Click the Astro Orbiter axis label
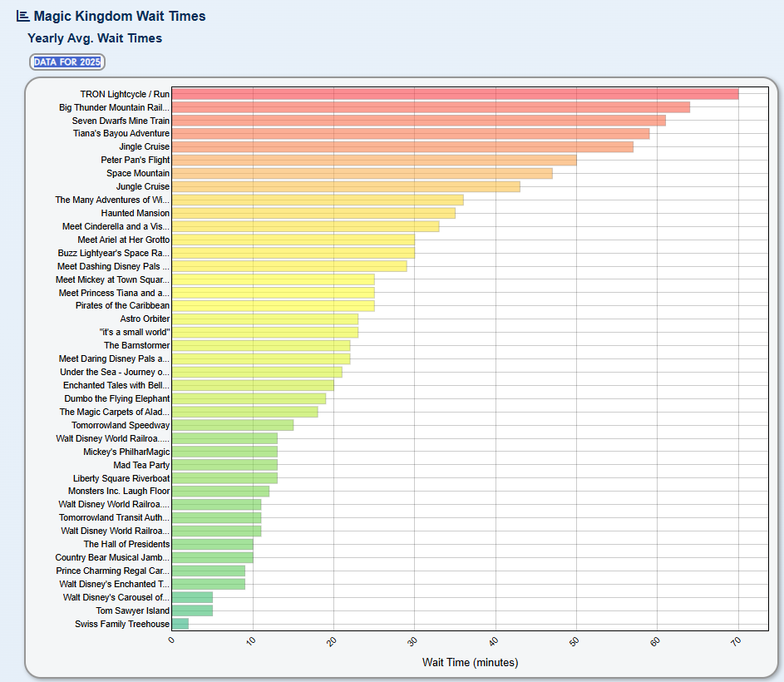784x682 pixels. (x=145, y=319)
